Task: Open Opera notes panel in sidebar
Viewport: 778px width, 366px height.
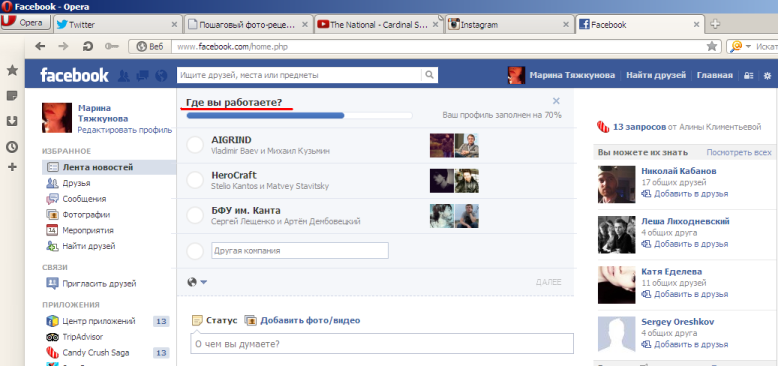Action: click(x=13, y=96)
